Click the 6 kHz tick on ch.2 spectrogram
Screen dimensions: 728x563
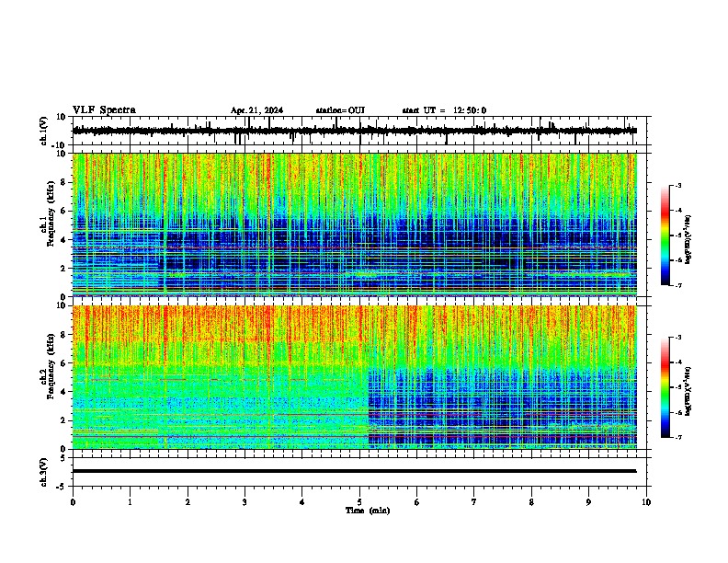pyautogui.click(x=63, y=363)
